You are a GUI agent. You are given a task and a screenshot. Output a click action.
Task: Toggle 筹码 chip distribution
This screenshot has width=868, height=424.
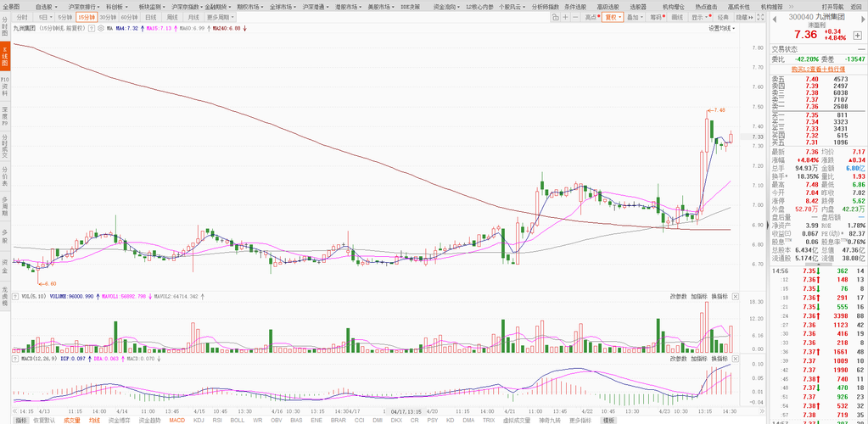point(657,17)
